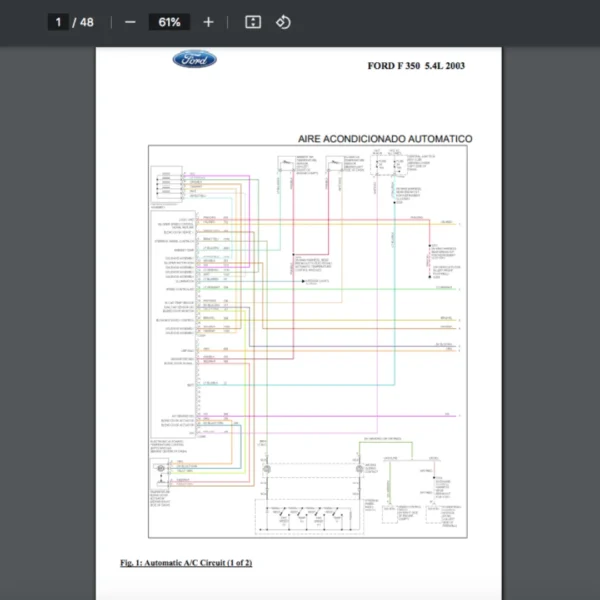Click the blank white margin below the caption

coord(300,585)
